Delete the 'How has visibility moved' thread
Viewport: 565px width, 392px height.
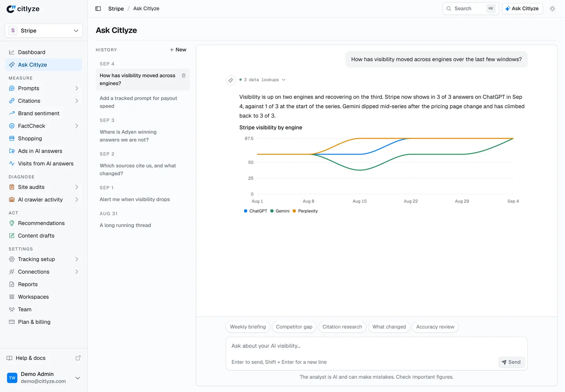(184, 76)
